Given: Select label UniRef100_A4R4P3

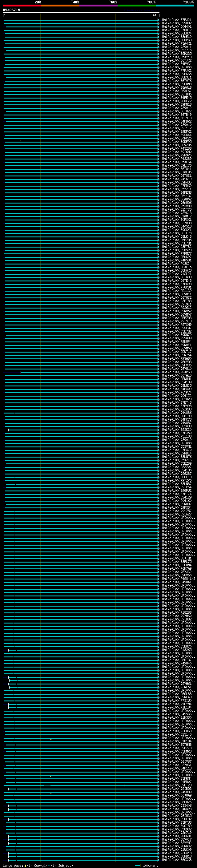Looking at the screenshot, I should [x=176, y=809].
